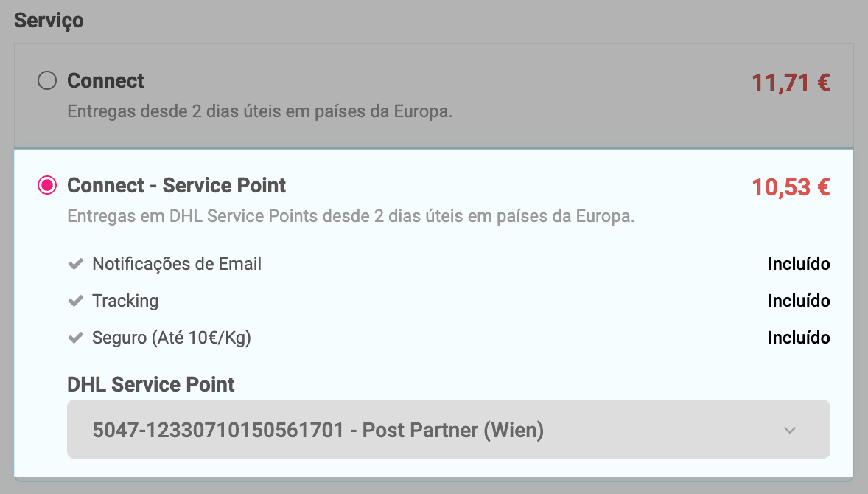
Task: Select the Connect - Service Point radio button
Action: coord(47,186)
